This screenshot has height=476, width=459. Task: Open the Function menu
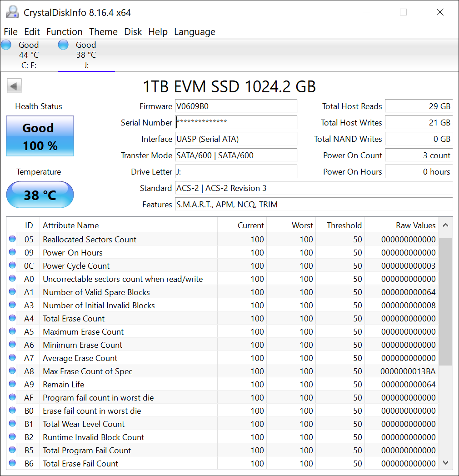(65, 32)
